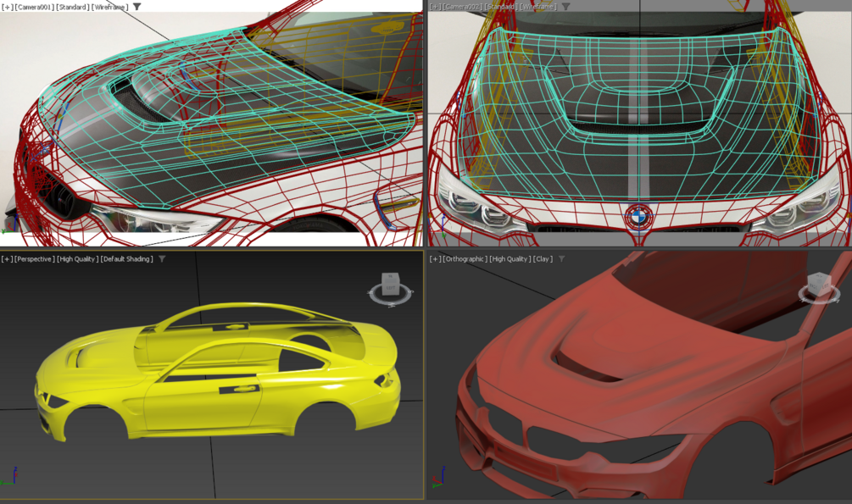Open the [Camera002] point-of-view viewport menu

pos(462,7)
